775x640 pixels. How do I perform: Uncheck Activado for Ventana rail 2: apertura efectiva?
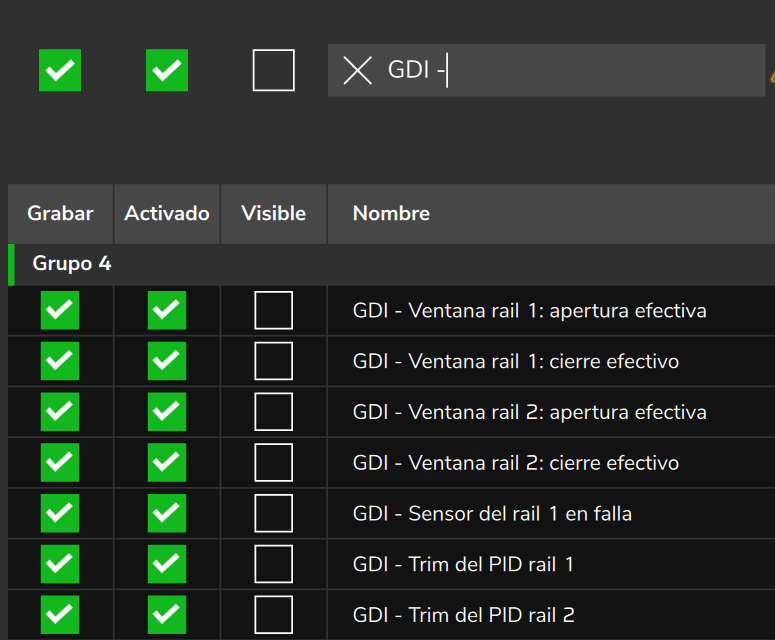pos(167,412)
